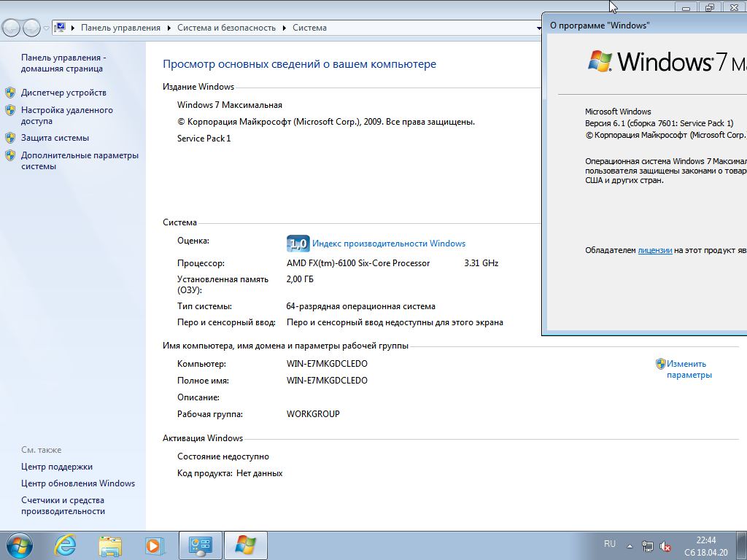747x560 pixels.
Task: Click the 3.31 GHz processor speed
Action: (481, 262)
